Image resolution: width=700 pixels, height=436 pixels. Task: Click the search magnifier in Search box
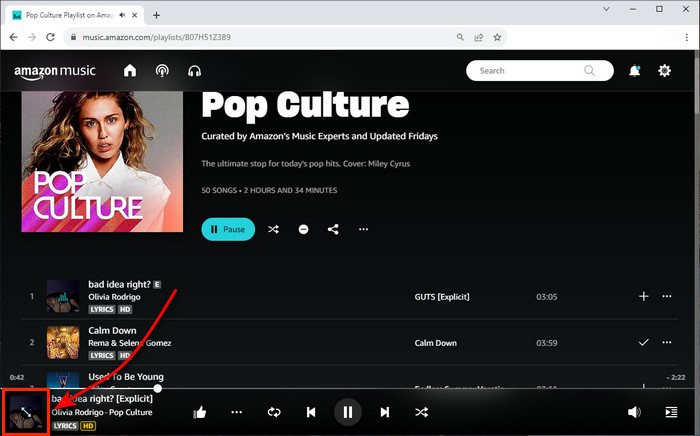(x=589, y=71)
